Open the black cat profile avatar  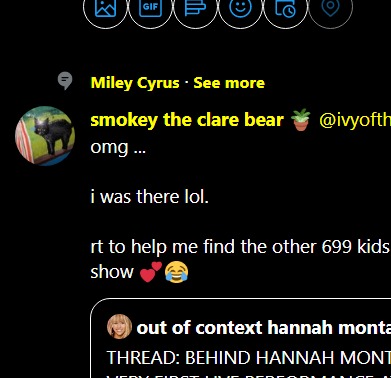click(45, 136)
